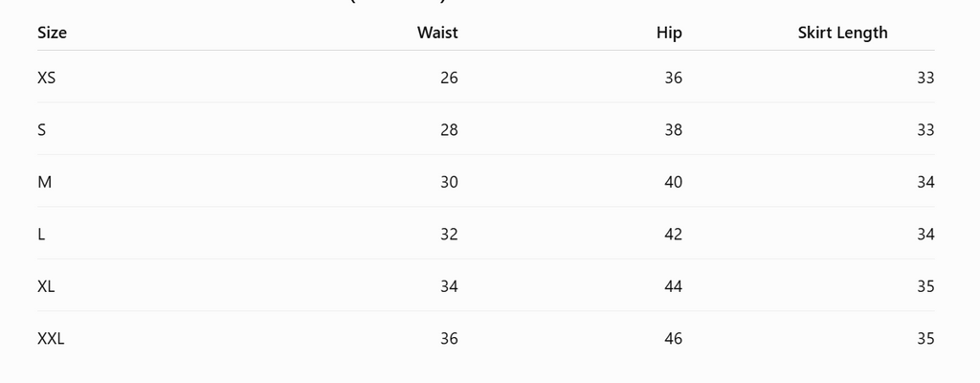Click skirt length 34 in M row
The image size is (980, 383).
[x=925, y=182]
